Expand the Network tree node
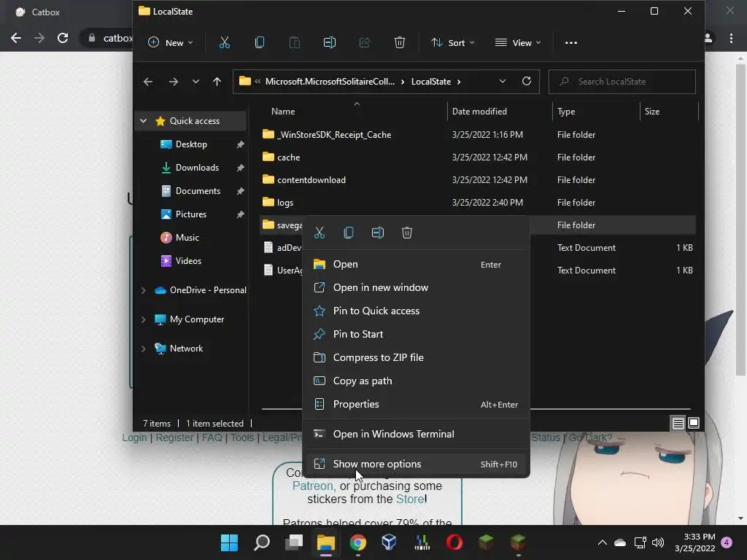The height and width of the screenshot is (560, 747). pos(144,349)
